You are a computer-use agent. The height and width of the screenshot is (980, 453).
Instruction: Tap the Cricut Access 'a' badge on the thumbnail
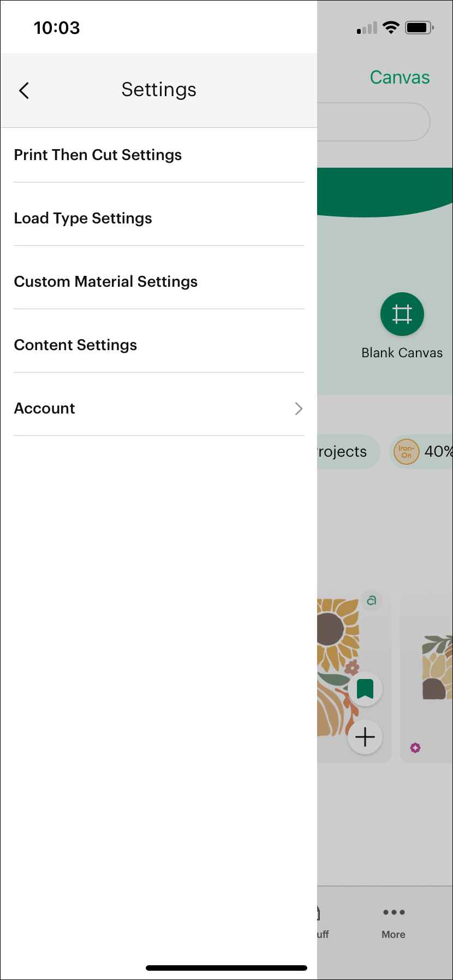[x=372, y=600]
